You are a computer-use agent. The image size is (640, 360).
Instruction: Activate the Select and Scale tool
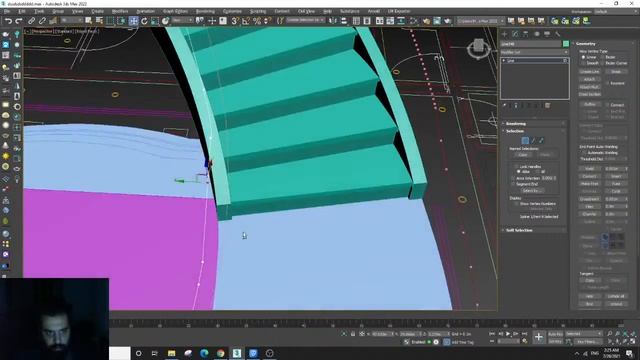[155, 20]
